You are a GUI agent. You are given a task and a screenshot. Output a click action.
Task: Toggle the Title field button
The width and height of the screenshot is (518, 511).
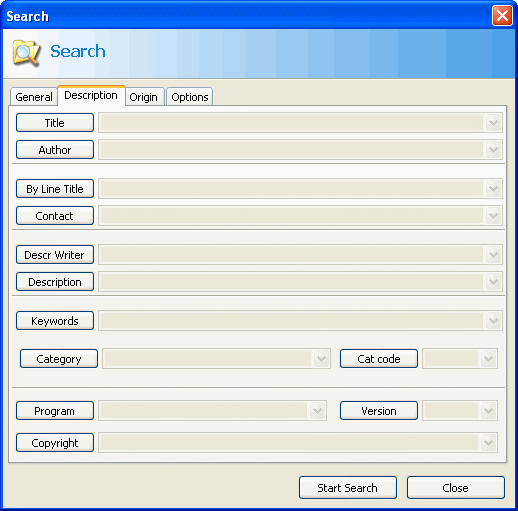click(55, 123)
